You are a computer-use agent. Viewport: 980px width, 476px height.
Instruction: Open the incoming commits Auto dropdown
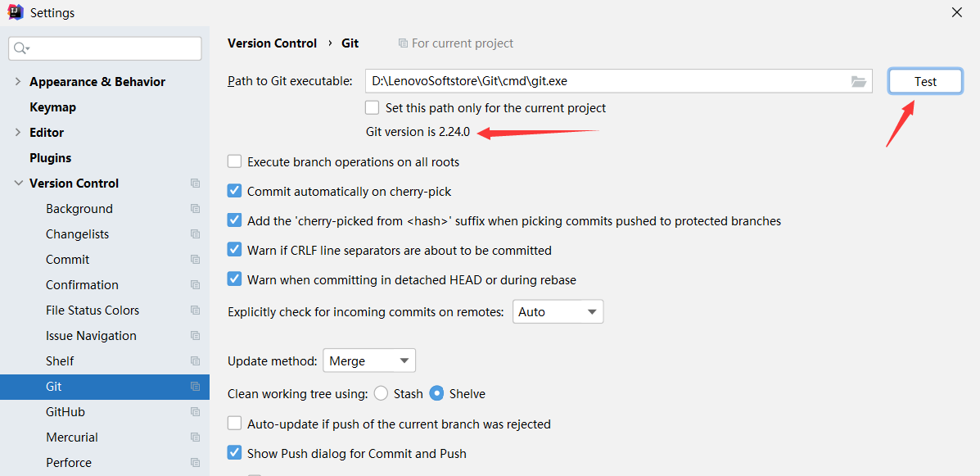tap(558, 312)
